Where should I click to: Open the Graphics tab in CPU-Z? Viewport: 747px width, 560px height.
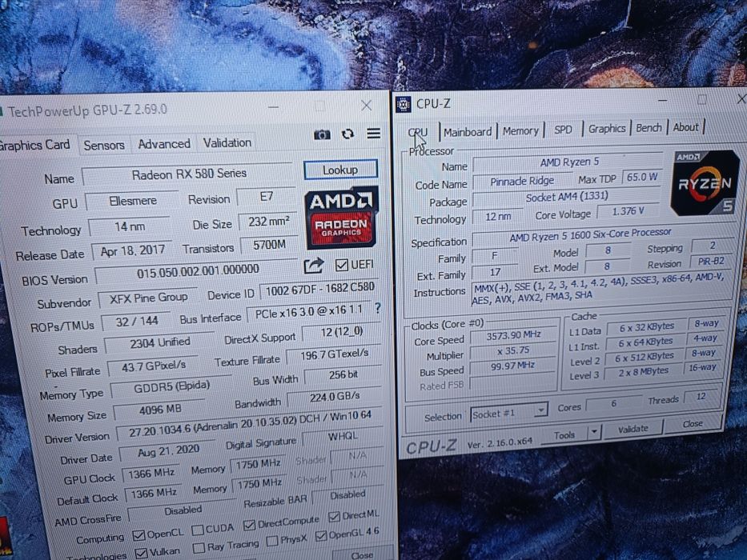tap(606, 129)
